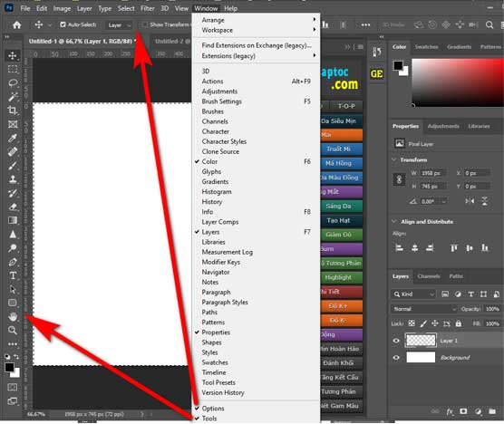Select the Healing Brush tool
This screenshot has height=424, width=504.
point(13,151)
